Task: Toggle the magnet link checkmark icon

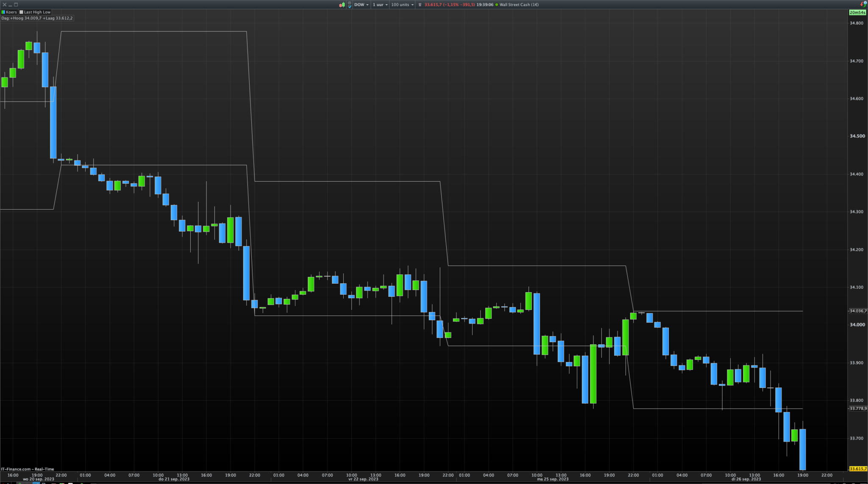Action: coord(350,5)
